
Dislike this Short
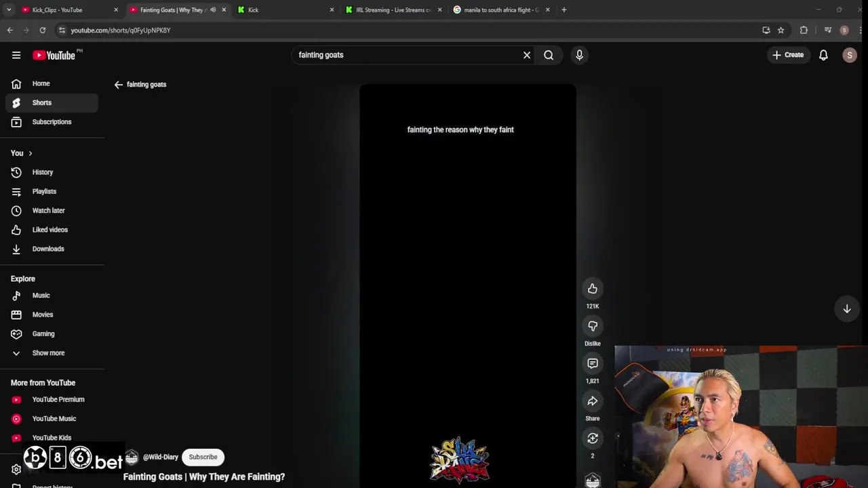pyautogui.click(x=593, y=326)
